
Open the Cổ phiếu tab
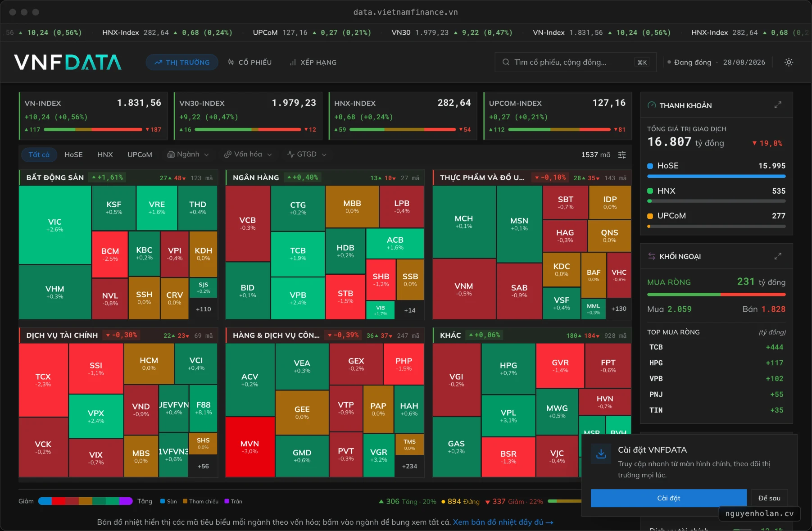[x=250, y=62]
